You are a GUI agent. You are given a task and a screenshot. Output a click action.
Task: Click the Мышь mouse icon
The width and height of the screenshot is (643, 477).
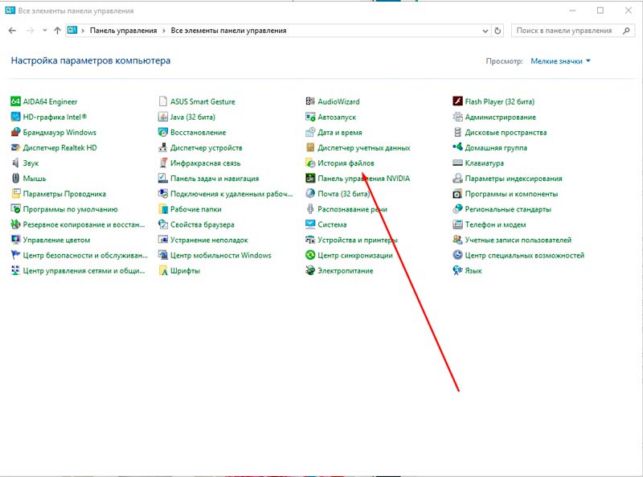pyautogui.click(x=16, y=178)
